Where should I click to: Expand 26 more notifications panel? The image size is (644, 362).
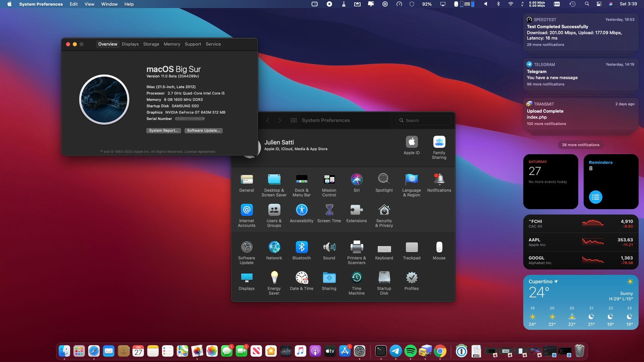coord(580,144)
